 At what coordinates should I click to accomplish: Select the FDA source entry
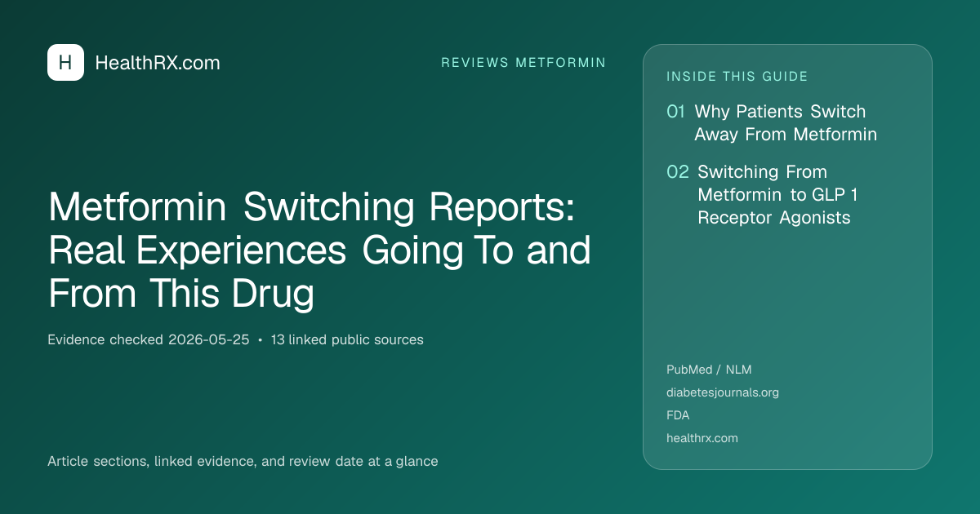678,415
